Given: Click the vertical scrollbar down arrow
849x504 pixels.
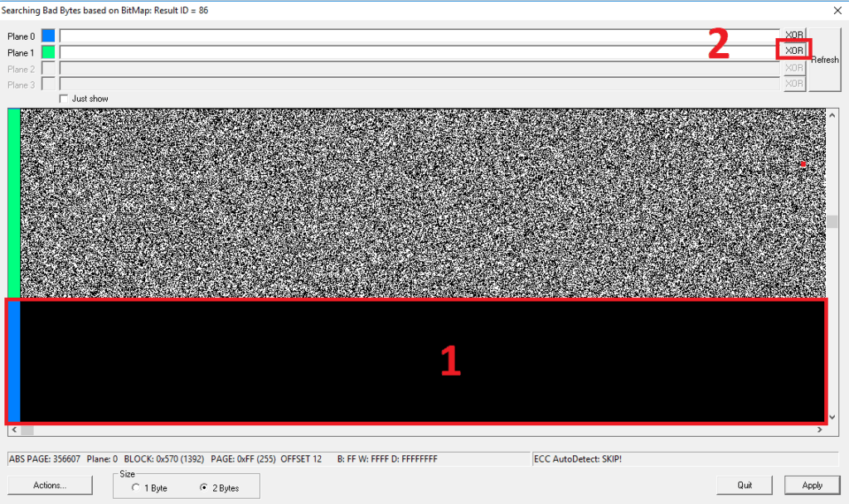Looking at the screenshot, I should (832, 417).
